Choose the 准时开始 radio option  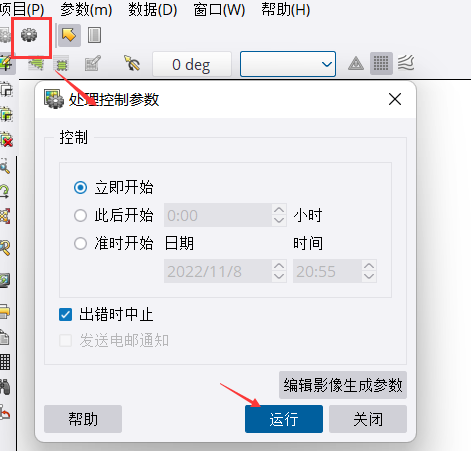pyautogui.click(x=80, y=243)
